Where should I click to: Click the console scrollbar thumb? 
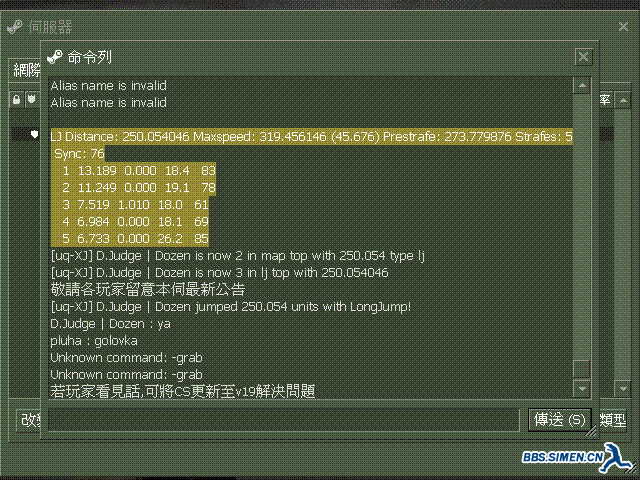point(582,369)
